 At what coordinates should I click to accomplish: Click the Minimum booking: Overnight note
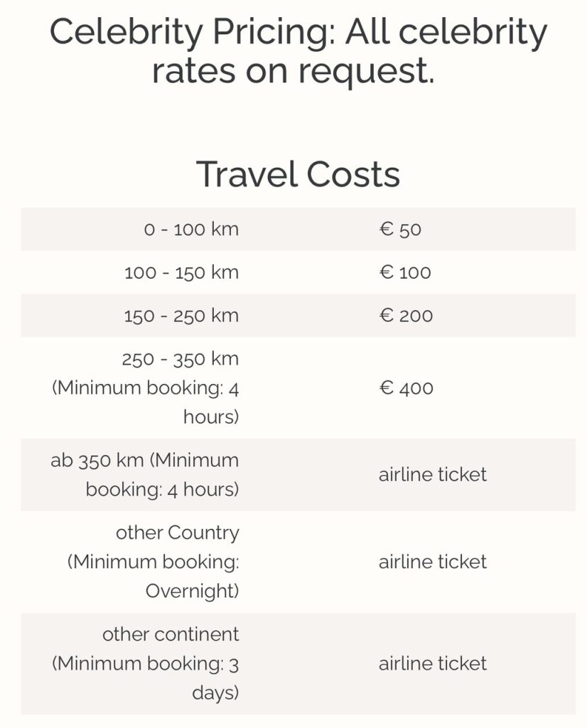tap(154, 577)
